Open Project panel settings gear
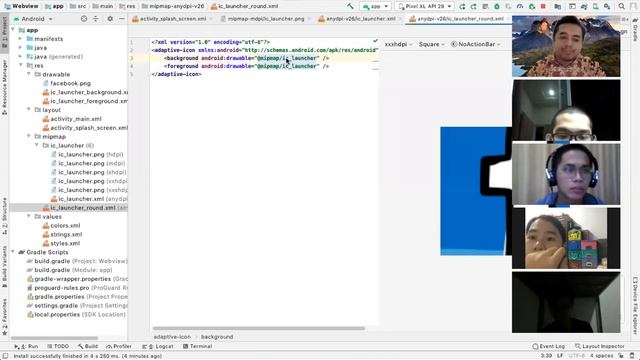Viewport: 640px width, 360px height. click(110, 19)
